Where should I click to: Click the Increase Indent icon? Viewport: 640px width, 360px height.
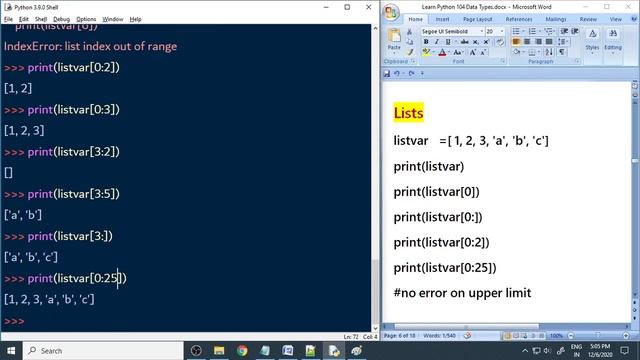(x=575, y=31)
